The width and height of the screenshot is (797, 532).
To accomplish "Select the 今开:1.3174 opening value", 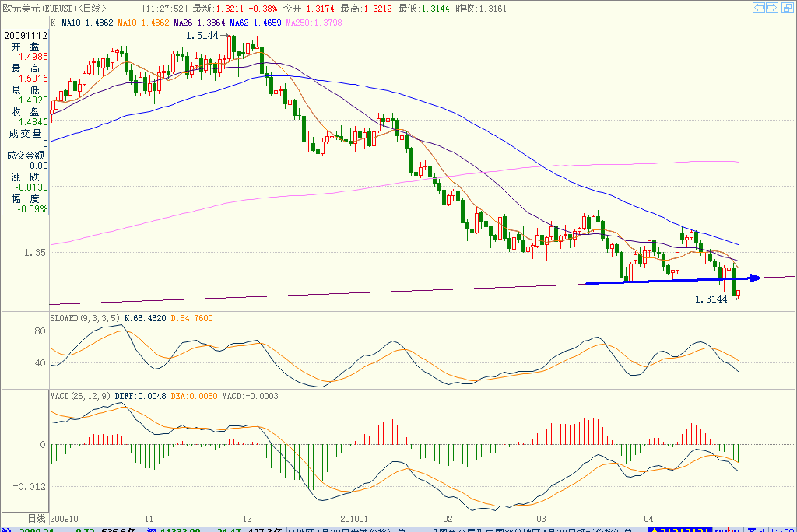I will (x=308, y=9).
